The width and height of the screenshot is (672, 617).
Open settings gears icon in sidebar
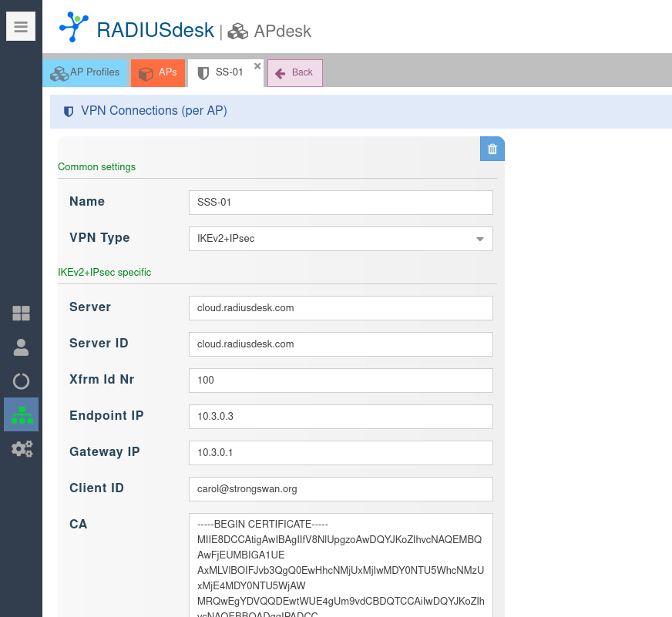coord(21,448)
